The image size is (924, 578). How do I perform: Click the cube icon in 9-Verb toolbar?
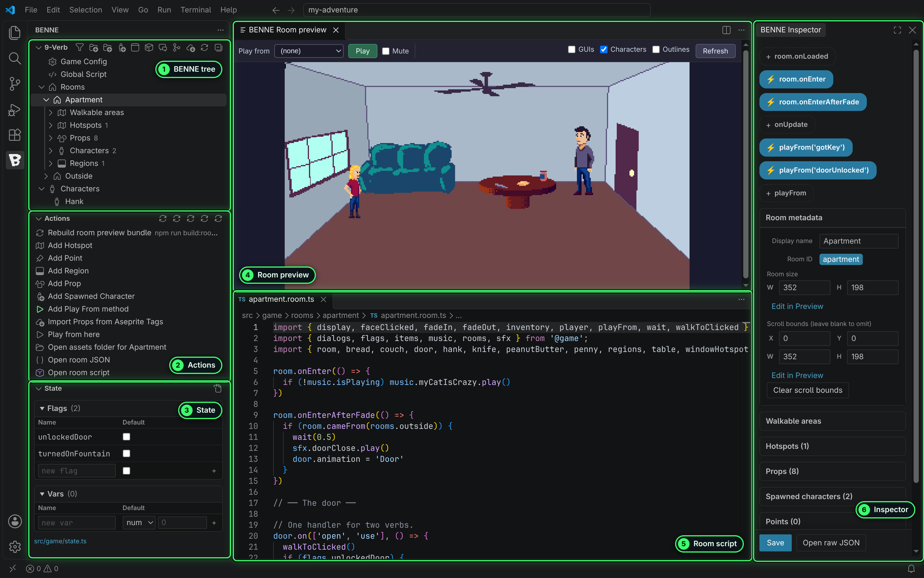149,47
